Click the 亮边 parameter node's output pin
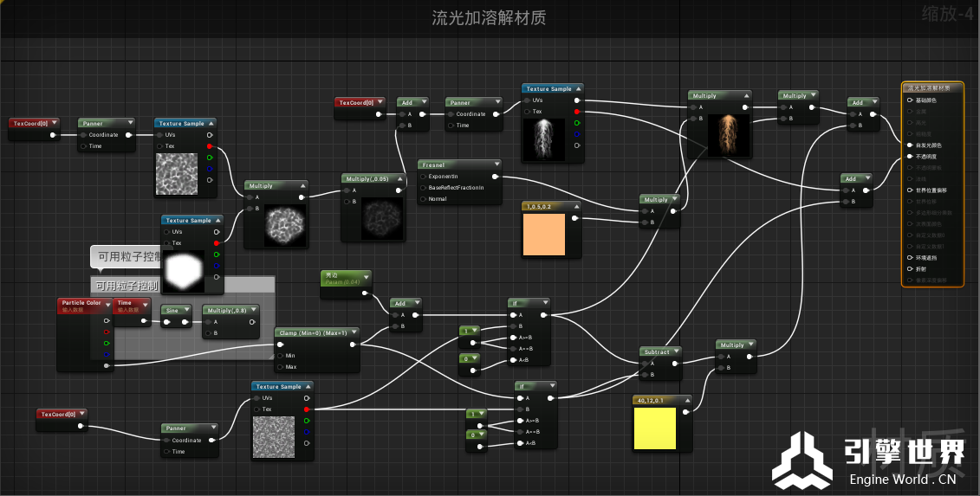This screenshot has width=980, height=496. [x=365, y=293]
